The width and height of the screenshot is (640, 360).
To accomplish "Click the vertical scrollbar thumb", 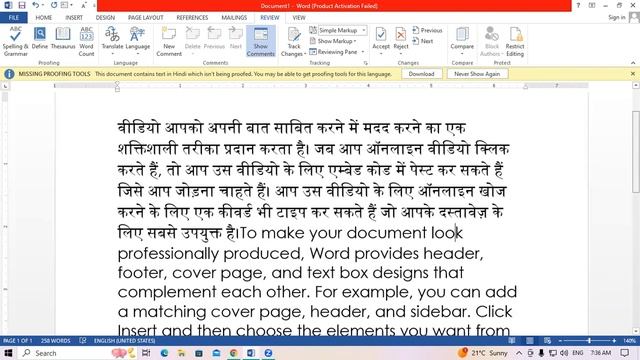I will click(636, 151).
